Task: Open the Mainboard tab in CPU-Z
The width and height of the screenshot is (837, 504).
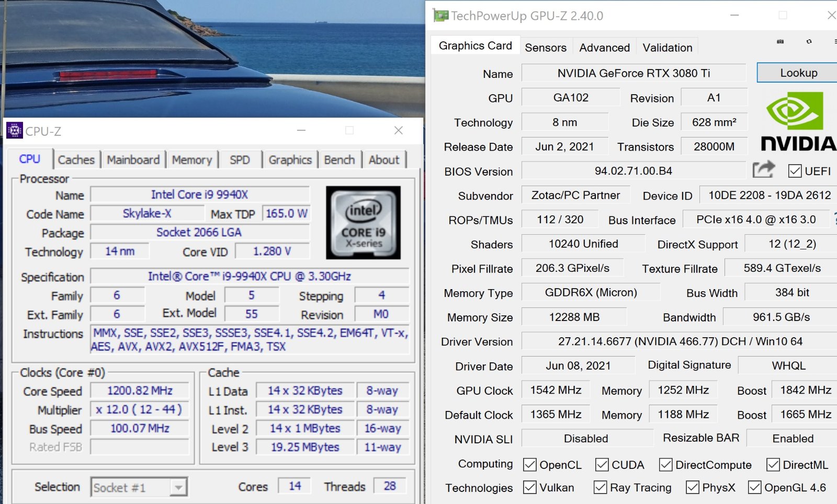Action: click(x=133, y=159)
